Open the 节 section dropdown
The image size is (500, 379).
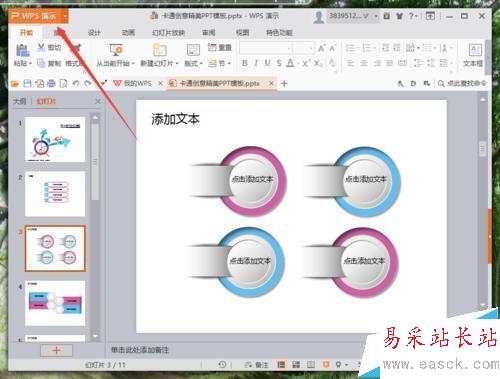point(219,63)
